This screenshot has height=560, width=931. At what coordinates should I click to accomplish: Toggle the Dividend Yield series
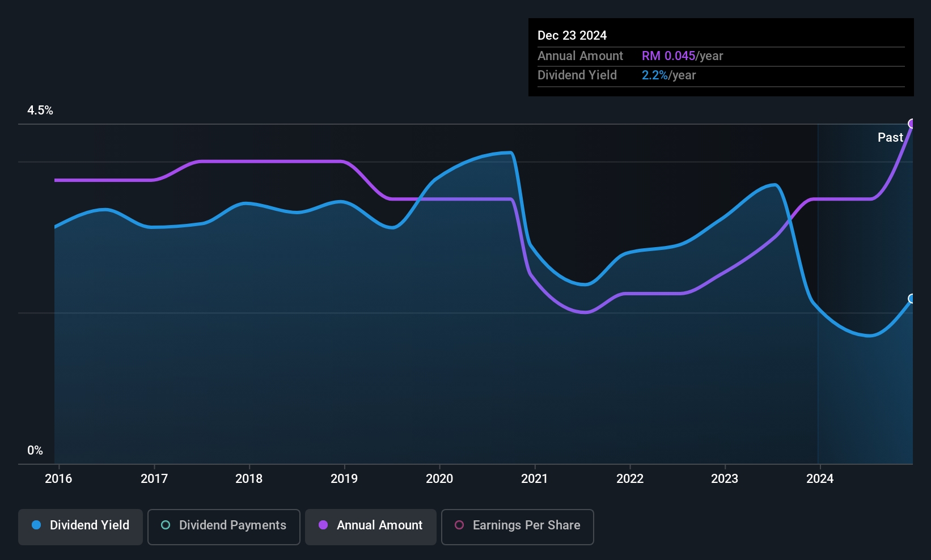tap(81, 527)
